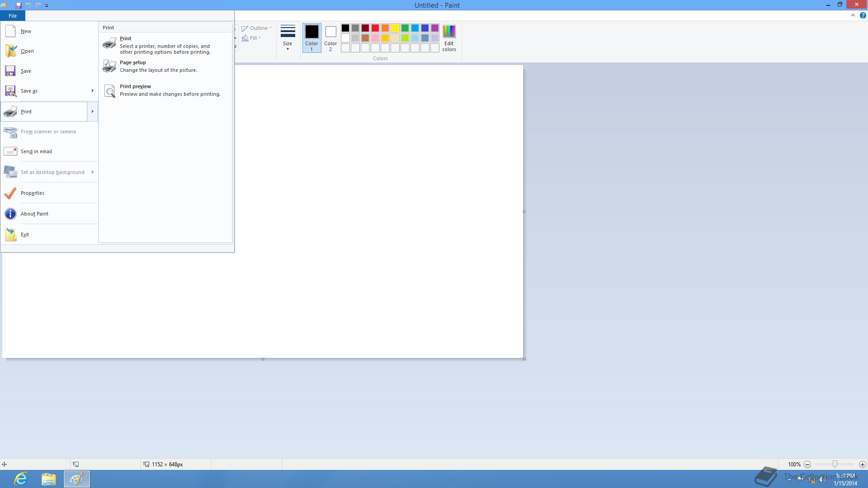This screenshot has height=488, width=868.
Task: Open the Outline dropdown
Action: point(256,28)
